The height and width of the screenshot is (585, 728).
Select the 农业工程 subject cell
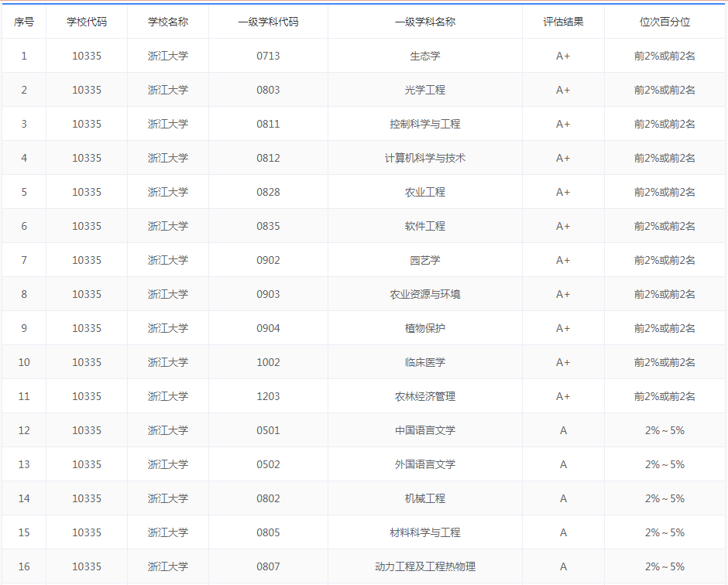(x=425, y=192)
